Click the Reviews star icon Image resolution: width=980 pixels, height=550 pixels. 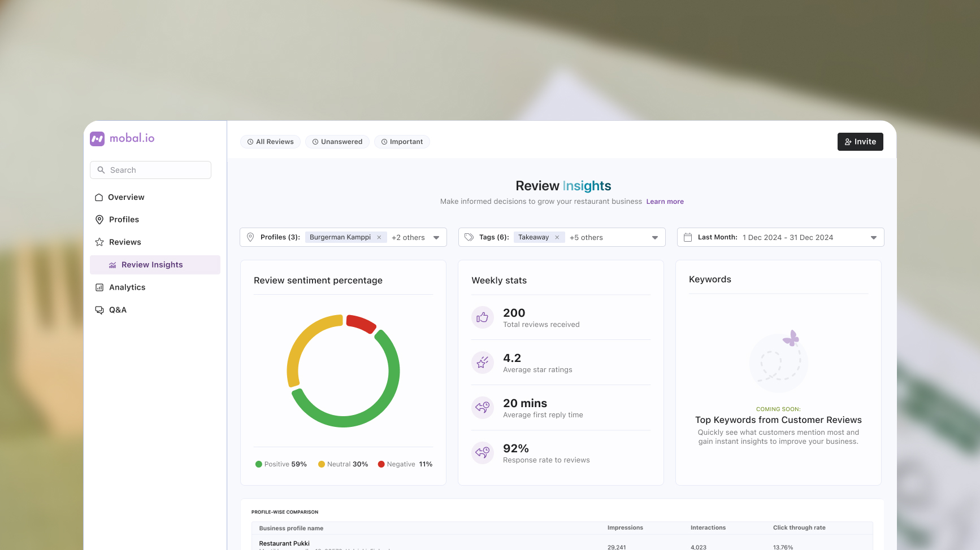coord(99,242)
